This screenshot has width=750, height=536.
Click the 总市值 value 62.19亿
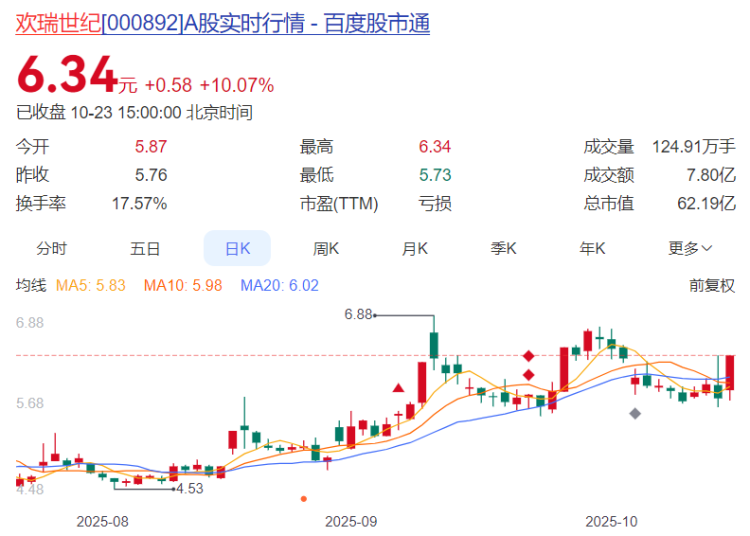[x=706, y=204]
